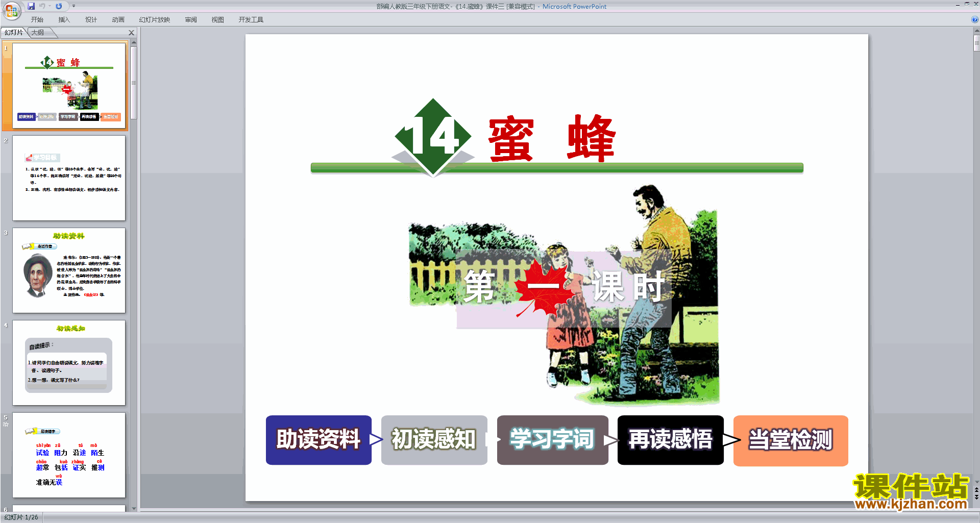Viewport: 980px width, 523px height.
Task: Select the red title text 蜜 蜂
Action: pos(552,138)
